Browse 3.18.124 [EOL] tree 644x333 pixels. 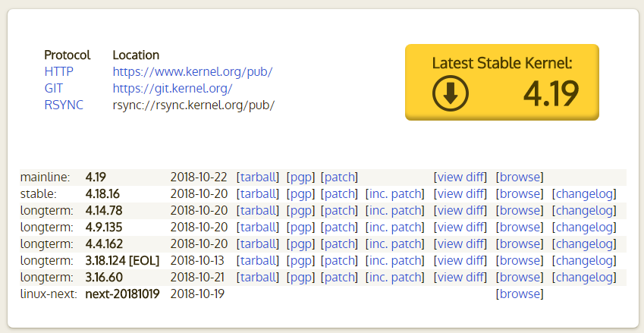pyautogui.click(x=520, y=261)
